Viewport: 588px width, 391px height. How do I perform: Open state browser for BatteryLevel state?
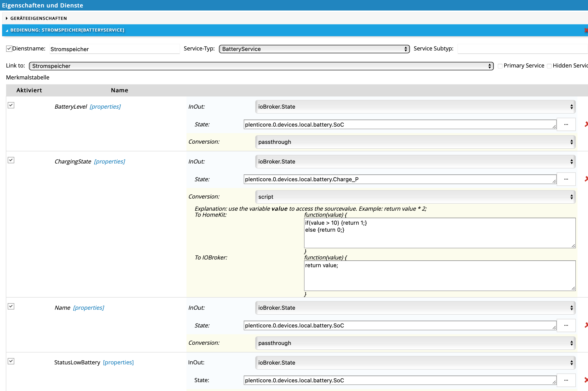tap(566, 124)
